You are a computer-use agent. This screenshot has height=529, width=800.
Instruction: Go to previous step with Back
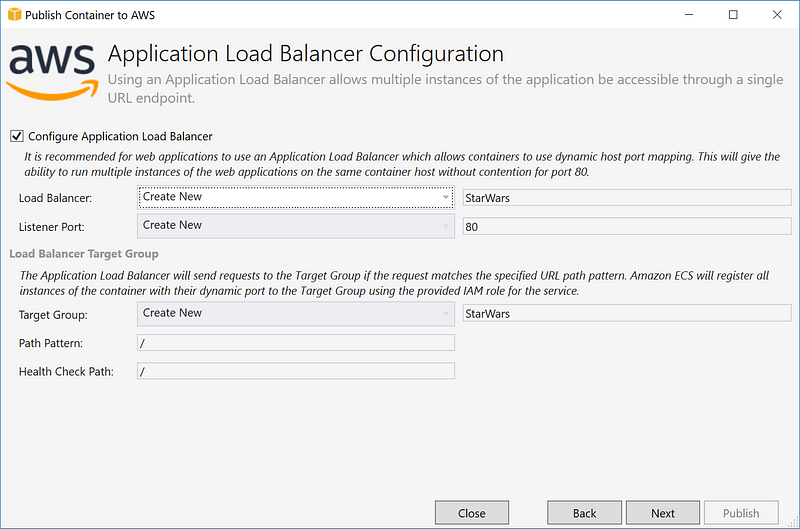tap(584, 513)
